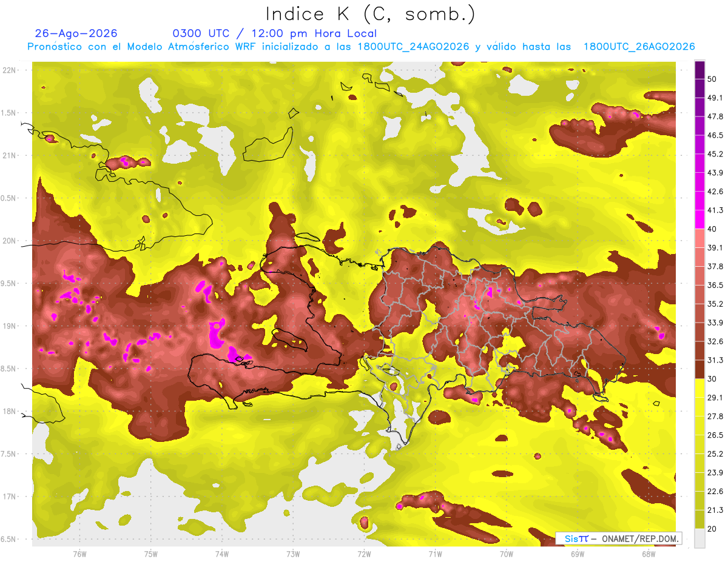Click the magenta swatch between 40 and 41.3
Image resolution: width=728 pixels, height=562 pixels.
[699, 219]
